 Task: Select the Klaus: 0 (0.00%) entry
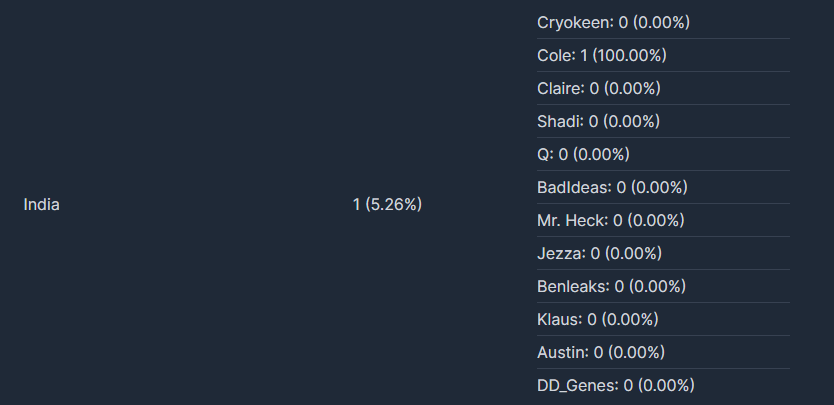click(663, 319)
